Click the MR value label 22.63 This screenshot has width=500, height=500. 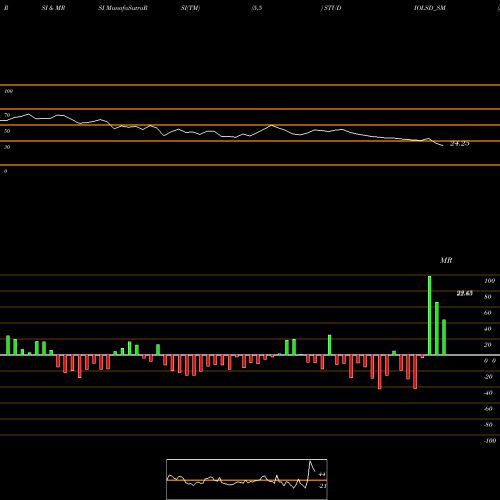[x=464, y=293]
